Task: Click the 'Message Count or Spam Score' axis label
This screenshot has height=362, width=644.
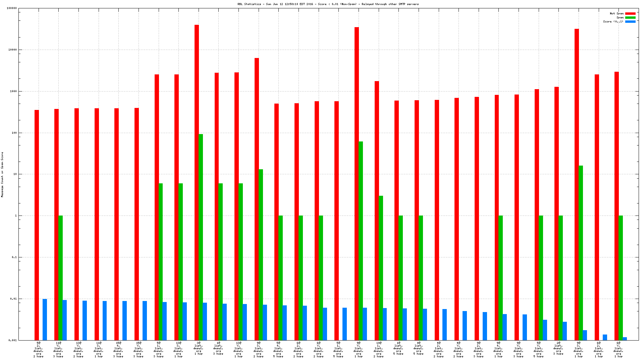Action: 2,174
